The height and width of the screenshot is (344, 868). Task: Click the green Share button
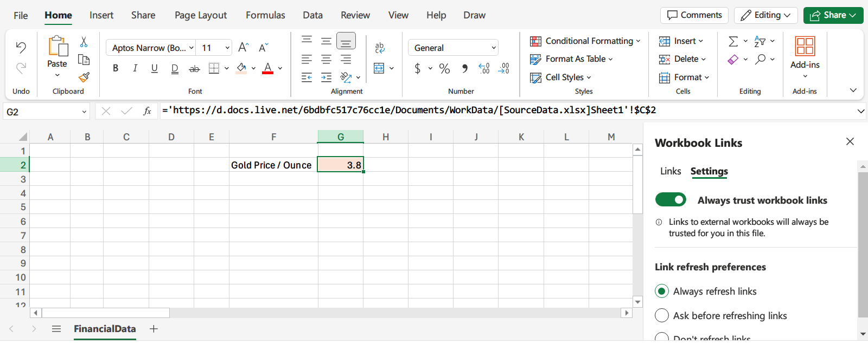(833, 15)
